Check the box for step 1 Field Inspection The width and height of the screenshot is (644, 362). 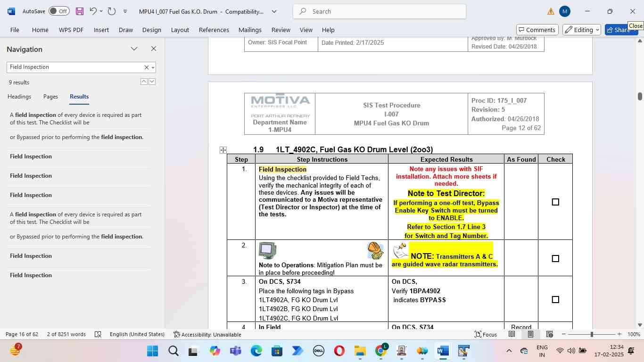[x=555, y=202]
